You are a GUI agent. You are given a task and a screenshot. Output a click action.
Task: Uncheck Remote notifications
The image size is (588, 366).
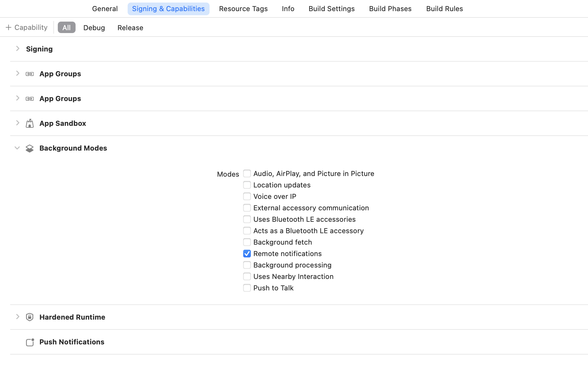247,254
